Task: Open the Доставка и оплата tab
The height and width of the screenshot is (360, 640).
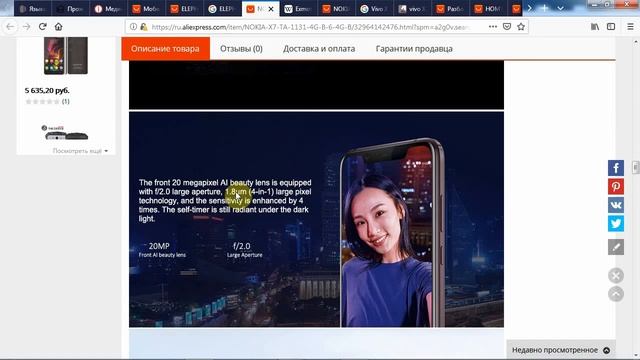Action: [x=319, y=49]
